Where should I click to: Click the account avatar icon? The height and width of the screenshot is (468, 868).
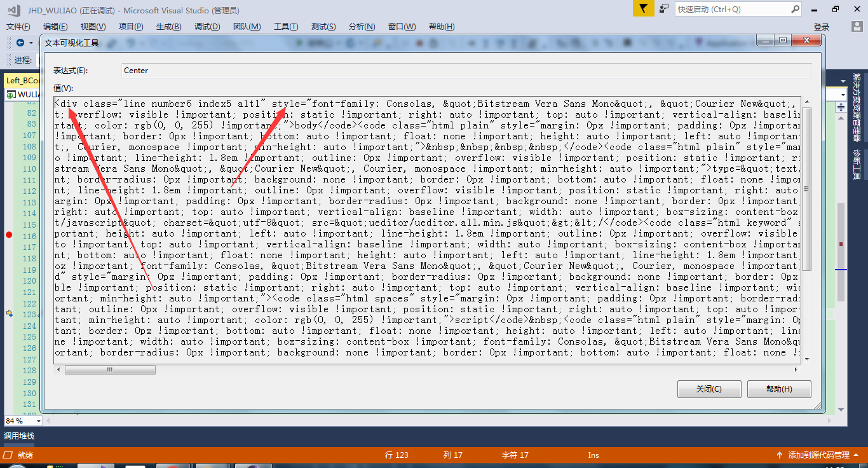(857, 27)
